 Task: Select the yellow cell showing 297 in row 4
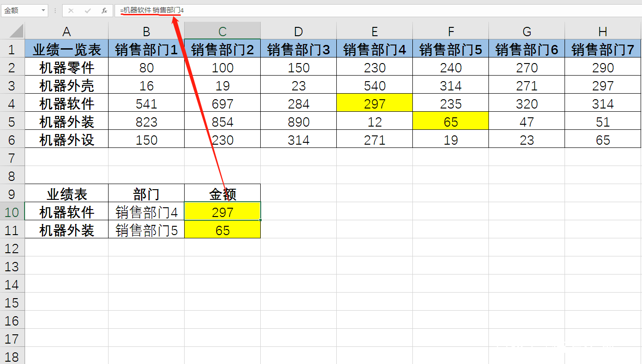pyautogui.click(x=374, y=102)
